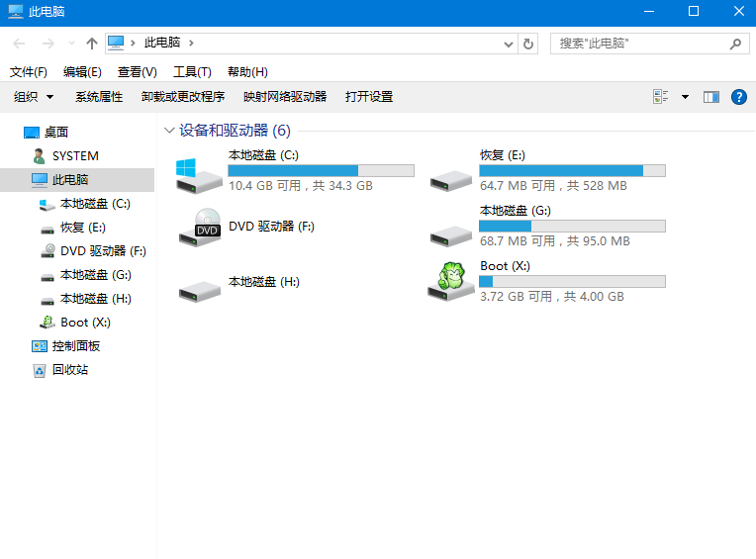Change the view layout icon
The image size is (756, 559).
pos(661,97)
